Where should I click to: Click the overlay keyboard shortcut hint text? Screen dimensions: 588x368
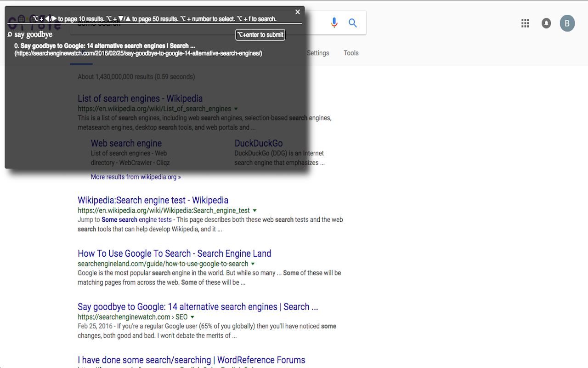[154, 19]
